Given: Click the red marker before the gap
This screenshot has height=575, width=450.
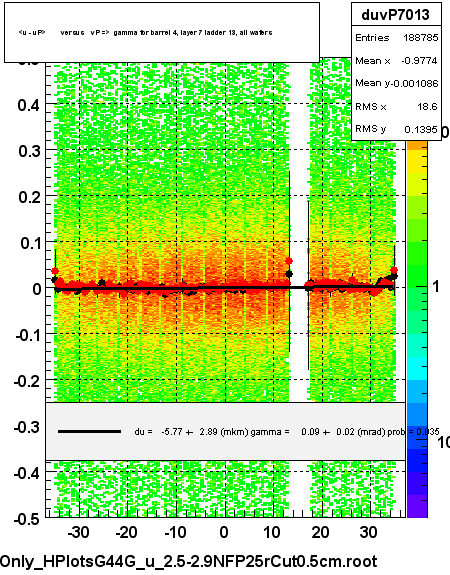Looking at the screenshot, I should (x=289, y=261).
